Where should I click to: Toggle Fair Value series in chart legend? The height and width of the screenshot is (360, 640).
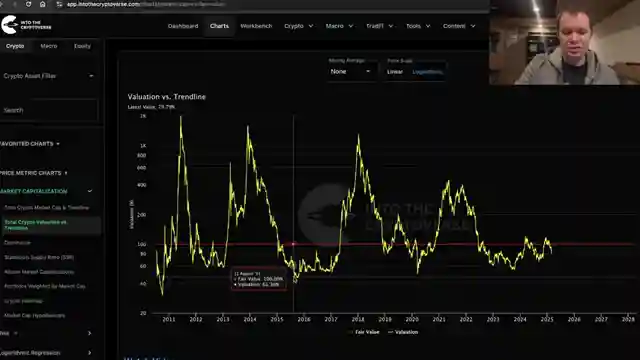tap(363, 332)
